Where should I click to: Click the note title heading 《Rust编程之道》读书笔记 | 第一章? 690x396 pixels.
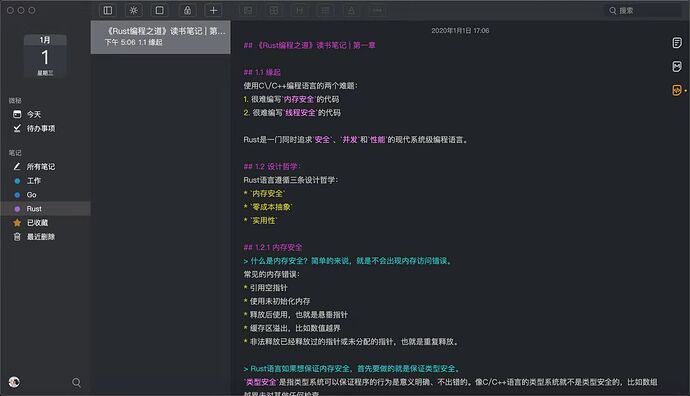click(x=310, y=45)
